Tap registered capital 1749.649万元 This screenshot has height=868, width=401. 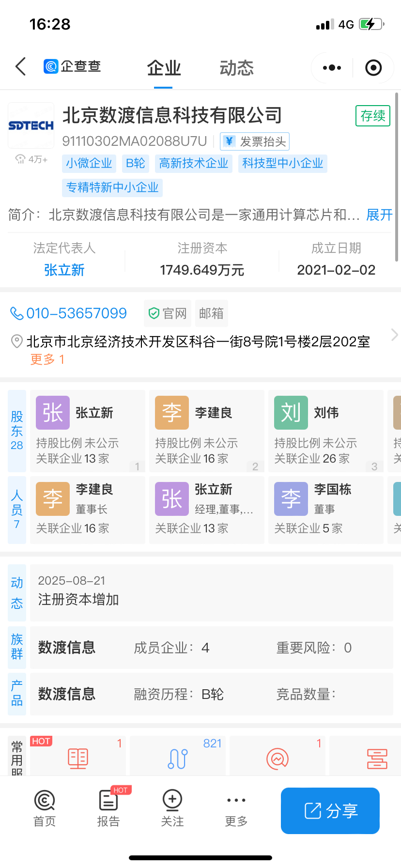coord(202,270)
